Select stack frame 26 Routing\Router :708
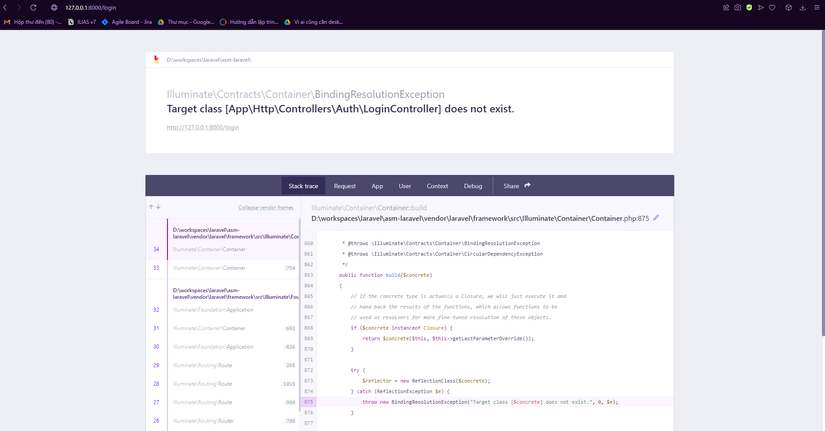 pos(223,420)
